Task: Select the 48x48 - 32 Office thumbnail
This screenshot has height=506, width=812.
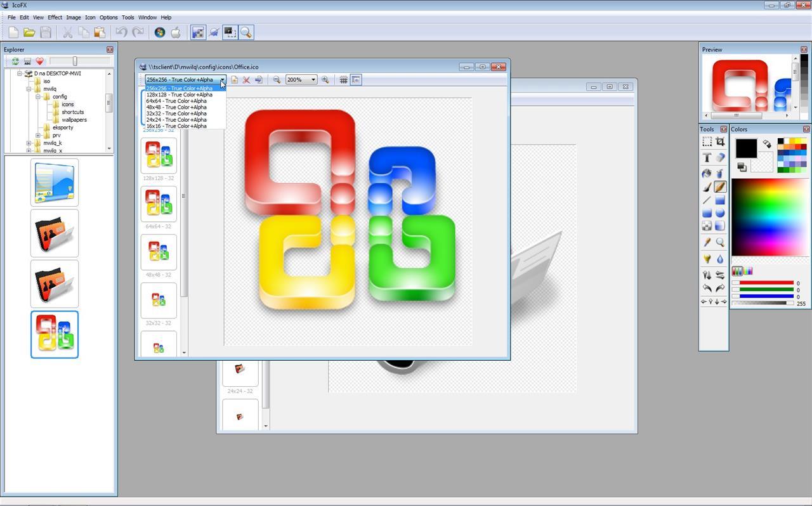Action: pyautogui.click(x=159, y=252)
